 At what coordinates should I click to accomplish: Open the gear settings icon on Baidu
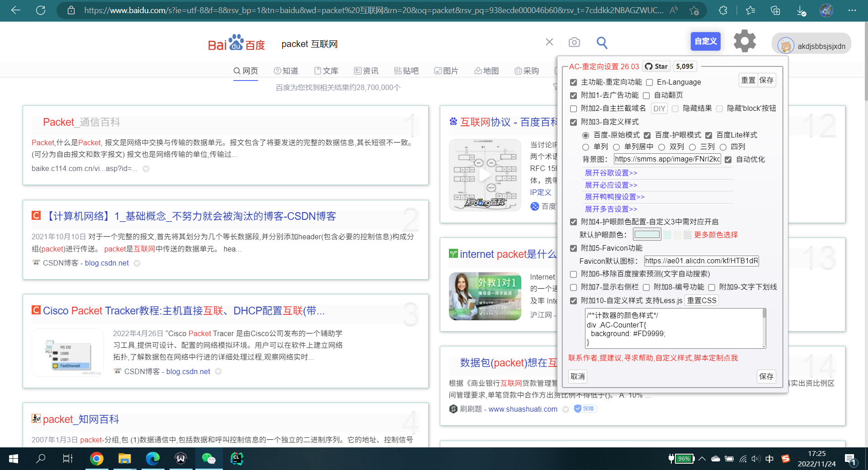coord(745,41)
